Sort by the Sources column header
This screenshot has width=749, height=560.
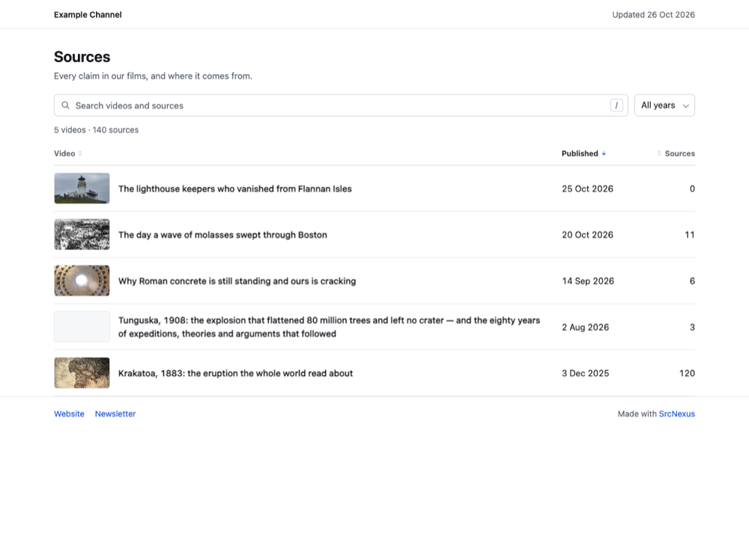676,153
